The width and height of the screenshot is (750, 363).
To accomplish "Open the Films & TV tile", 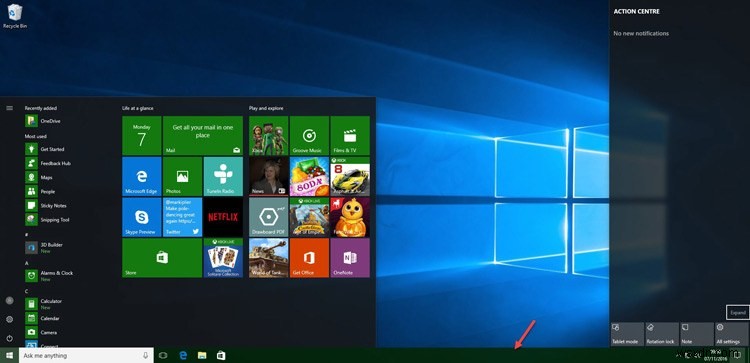I will (350, 135).
